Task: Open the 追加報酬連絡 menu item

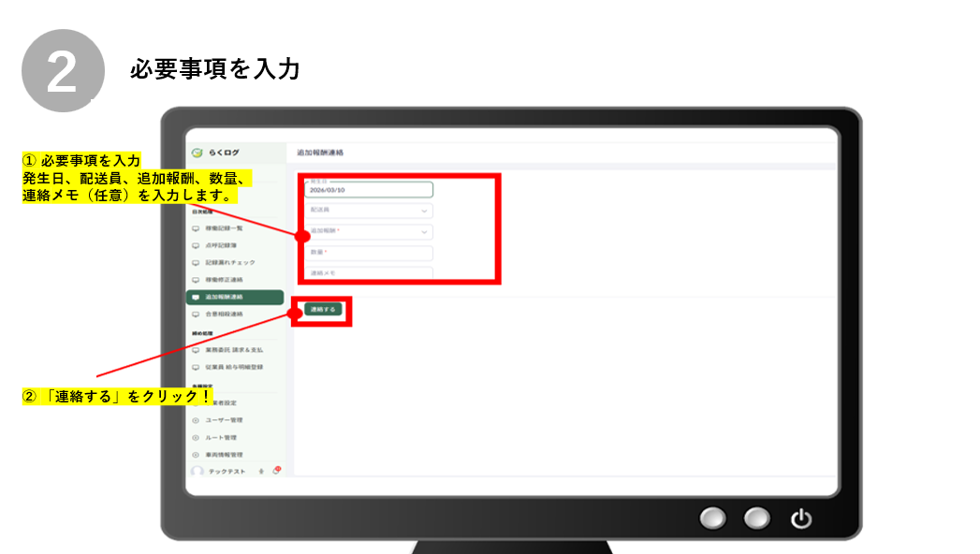Action: [x=234, y=298]
